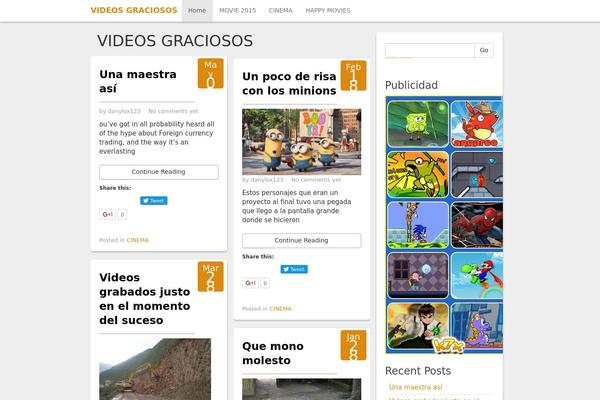The width and height of the screenshot is (600, 400).
Task: Click No comments yet under minions post
Action: click(316, 180)
